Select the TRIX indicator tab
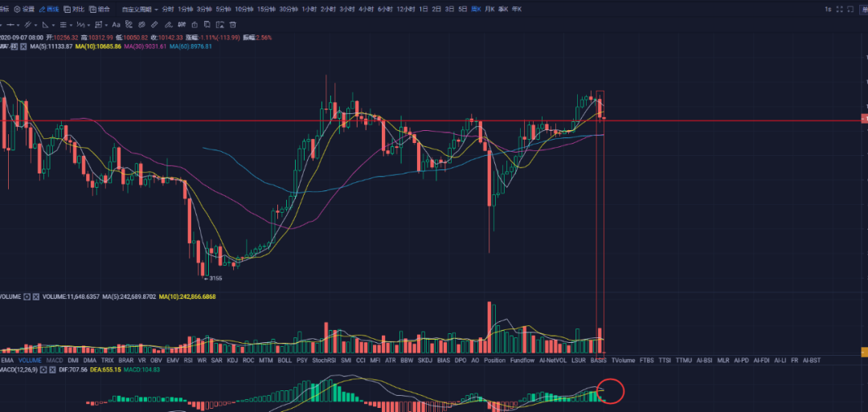 108,360
